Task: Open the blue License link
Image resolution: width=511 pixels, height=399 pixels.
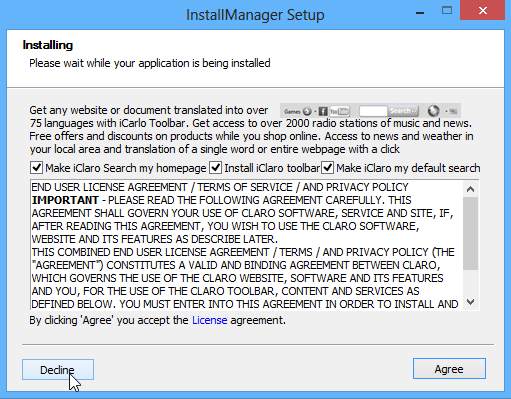Action: (x=210, y=320)
